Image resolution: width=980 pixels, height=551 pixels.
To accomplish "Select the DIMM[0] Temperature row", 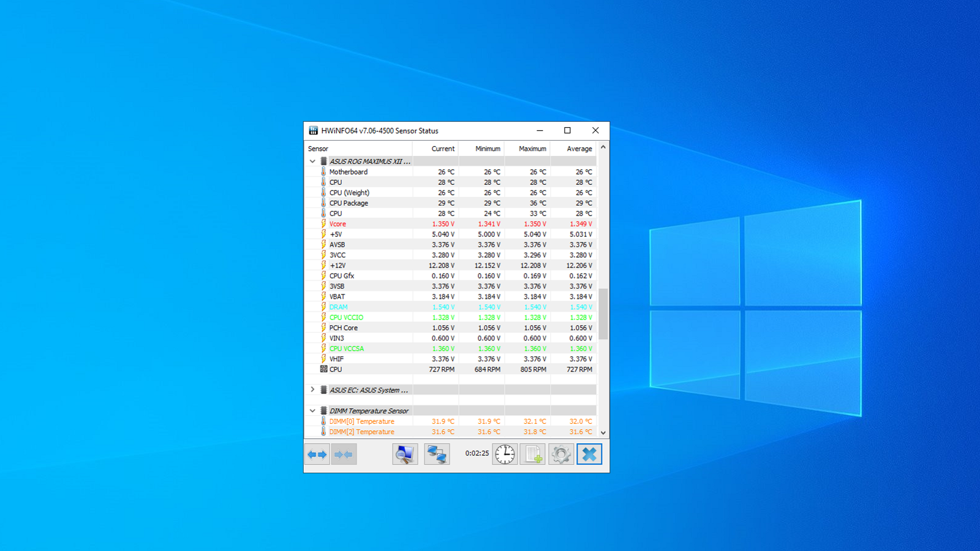I will (x=361, y=421).
